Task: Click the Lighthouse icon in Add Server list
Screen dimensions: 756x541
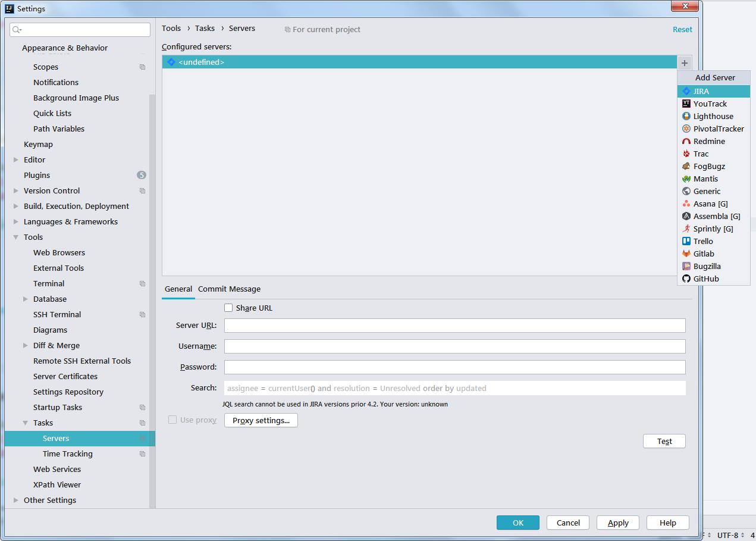Action: 686,116
